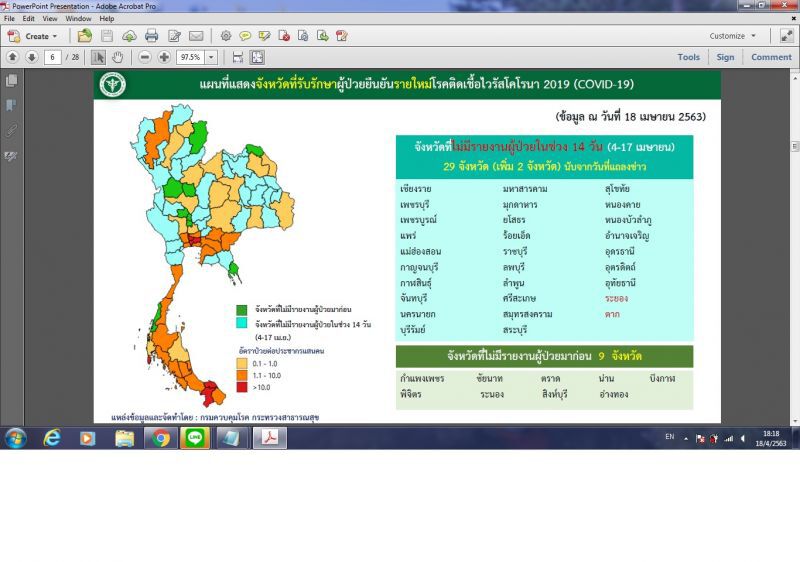Open File Explorer from taskbar
800x562 pixels.
(x=124, y=438)
